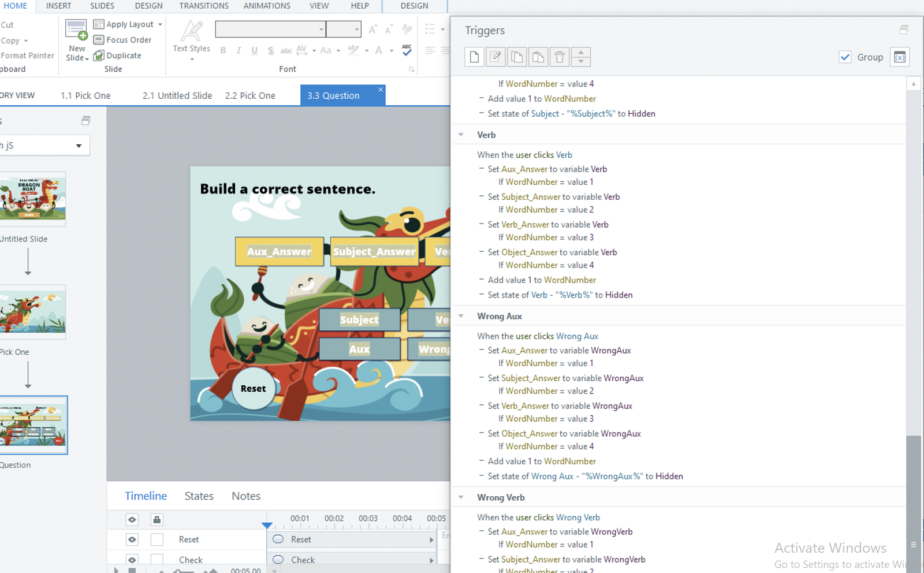This screenshot has height=573, width=924.
Task: Click the blue timeline playhead marker
Action: tap(267, 525)
